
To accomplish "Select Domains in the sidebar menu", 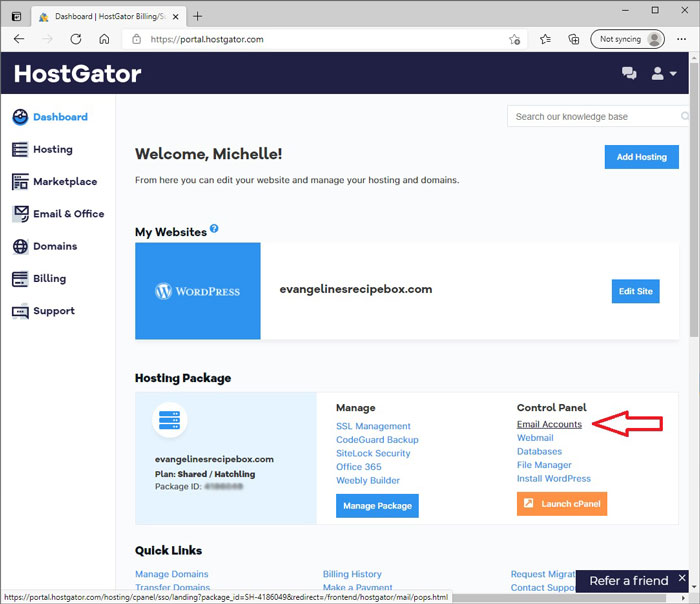I will [x=55, y=246].
